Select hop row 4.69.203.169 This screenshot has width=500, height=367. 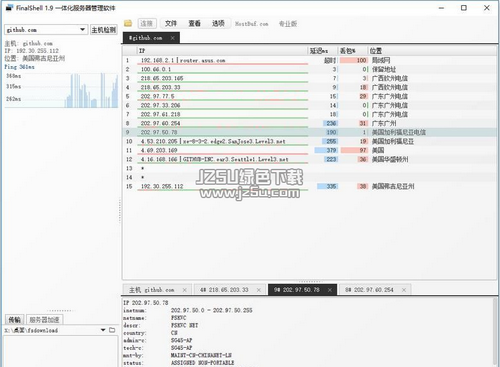coord(309,150)
